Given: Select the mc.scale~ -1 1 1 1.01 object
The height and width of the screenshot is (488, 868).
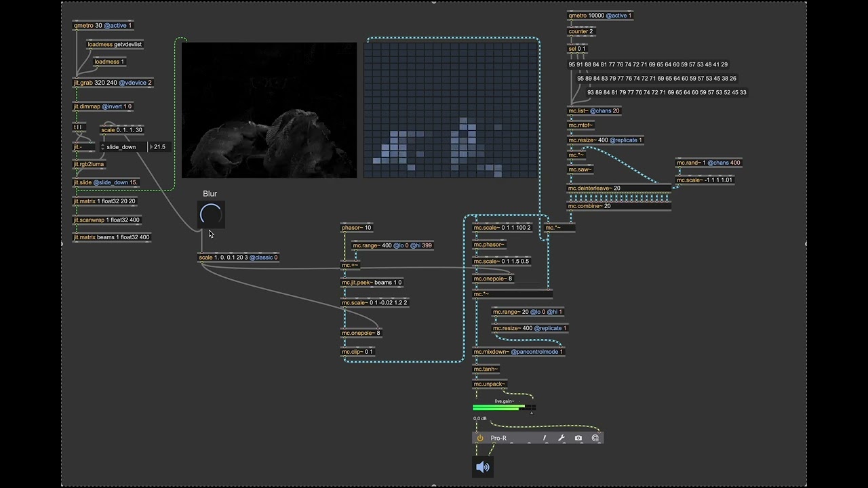Looking at the screenshot, I should tap(705, 180).
